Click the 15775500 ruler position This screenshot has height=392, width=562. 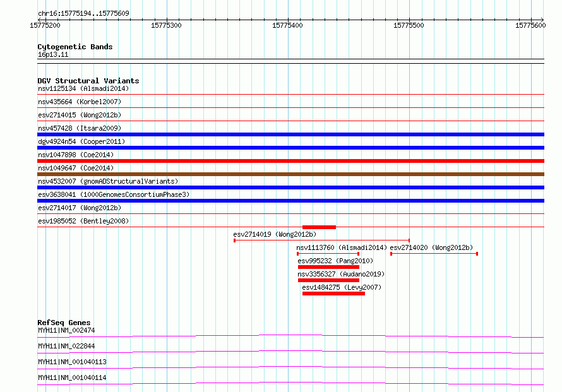click(409, 25)
